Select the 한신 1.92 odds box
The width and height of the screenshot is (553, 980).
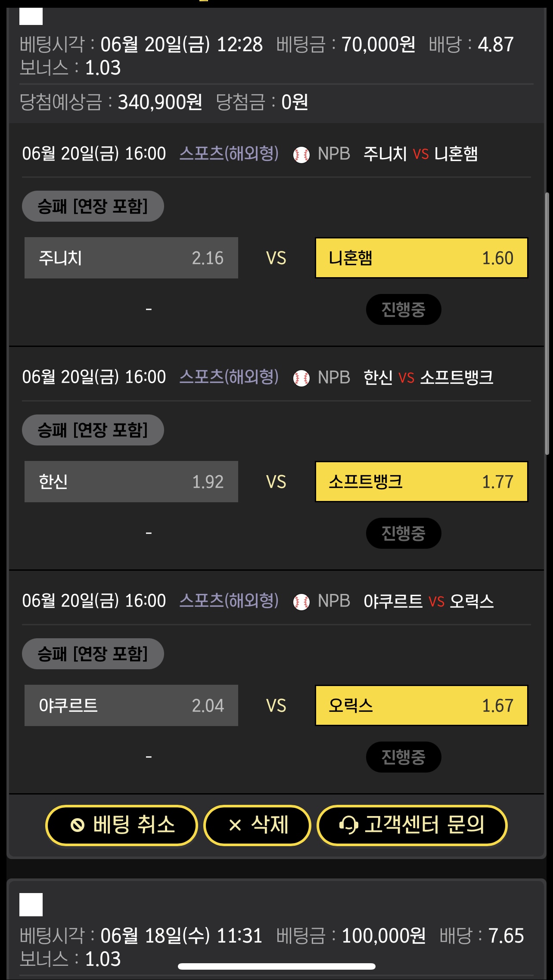click(x=131, y=482)
